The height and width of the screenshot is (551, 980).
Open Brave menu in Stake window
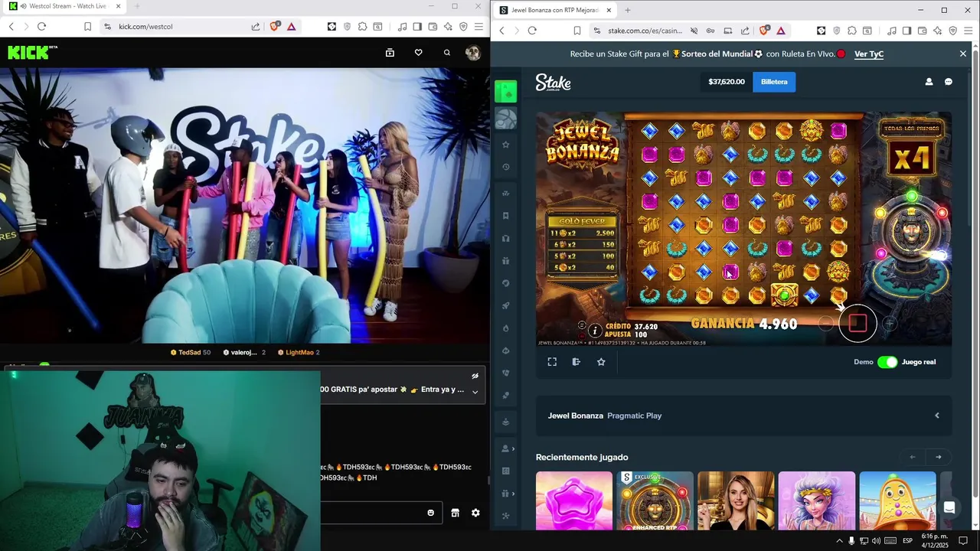click(969, 31)
